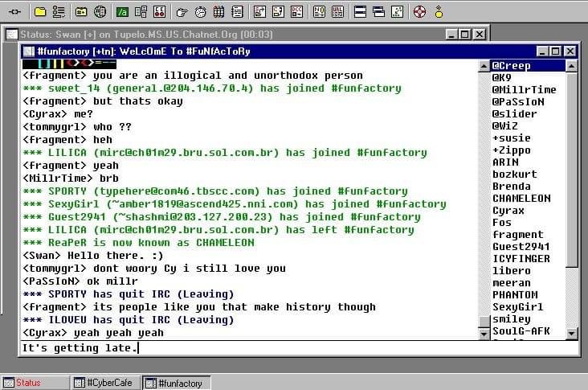Select @MillrTime in the nick list

528,90
